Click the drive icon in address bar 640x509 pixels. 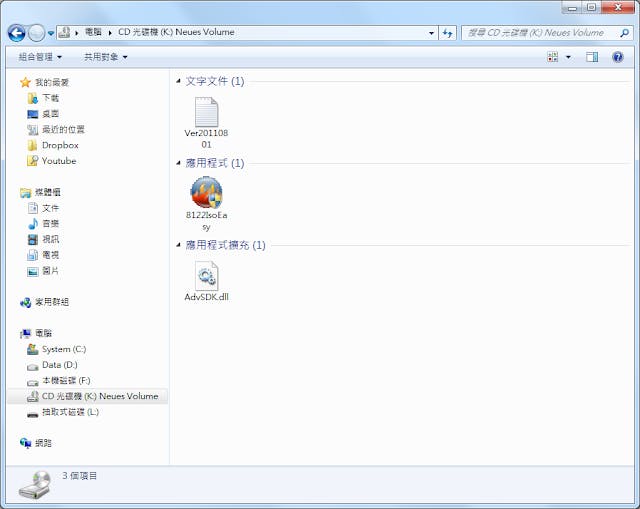click(64, 32)
